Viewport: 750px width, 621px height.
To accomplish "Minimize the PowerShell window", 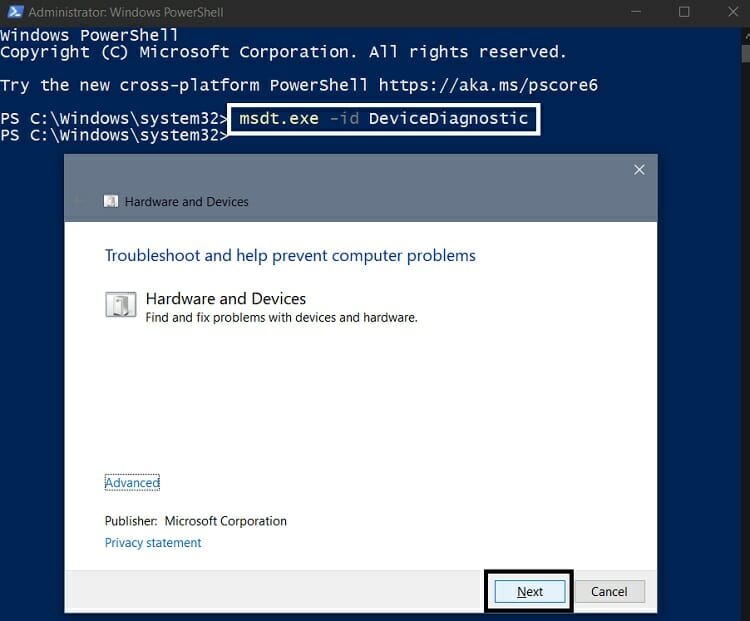I will [x=635, y=12].
